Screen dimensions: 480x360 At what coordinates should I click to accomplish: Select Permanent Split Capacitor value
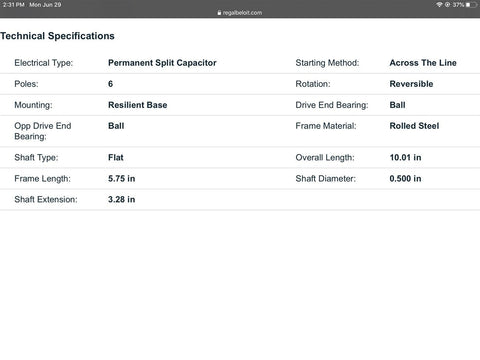click(162, 63)
